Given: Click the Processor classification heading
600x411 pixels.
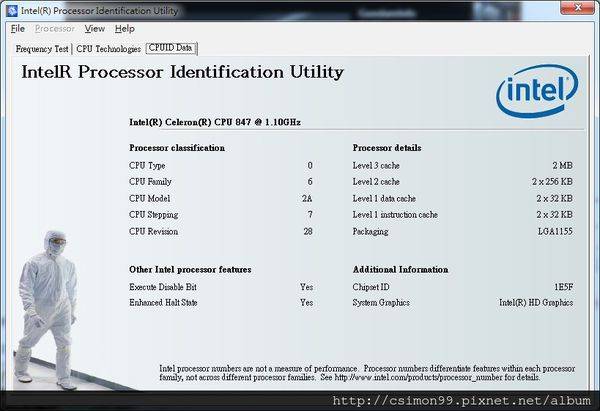Looking at the screenshot, I should coord(177,148).
